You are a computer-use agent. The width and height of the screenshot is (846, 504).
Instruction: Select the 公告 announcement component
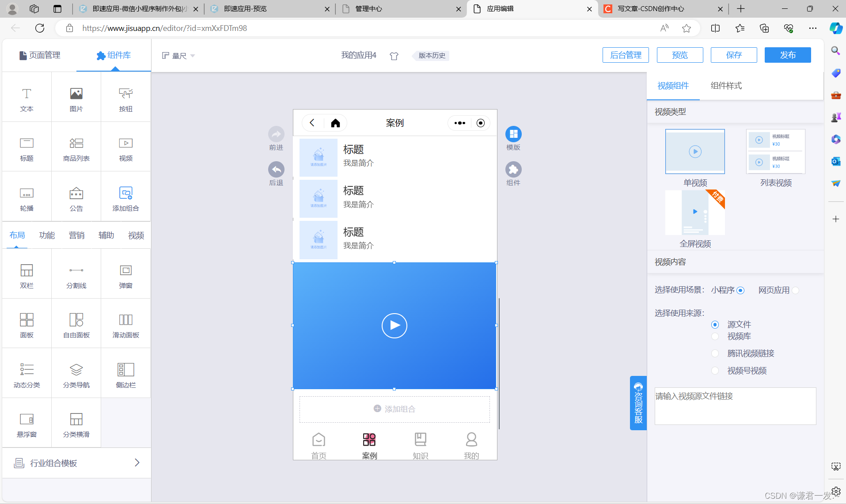76,198
